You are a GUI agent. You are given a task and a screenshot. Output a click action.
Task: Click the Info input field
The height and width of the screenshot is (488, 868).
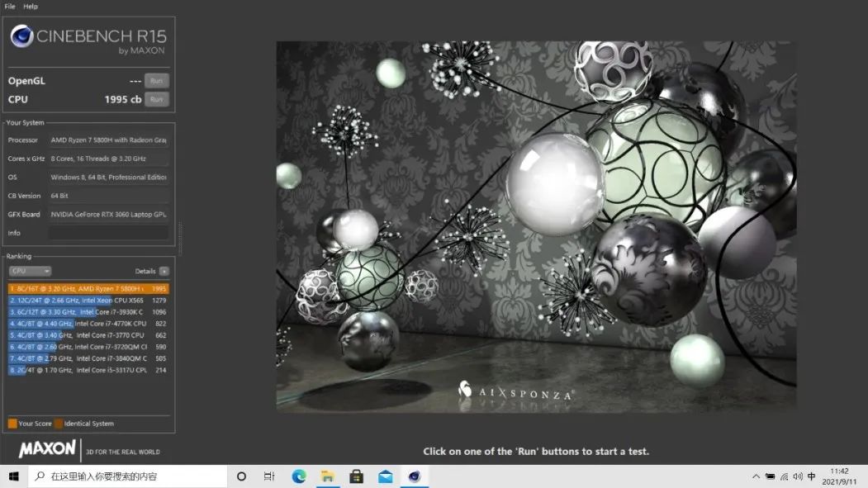tap(108, 233)
